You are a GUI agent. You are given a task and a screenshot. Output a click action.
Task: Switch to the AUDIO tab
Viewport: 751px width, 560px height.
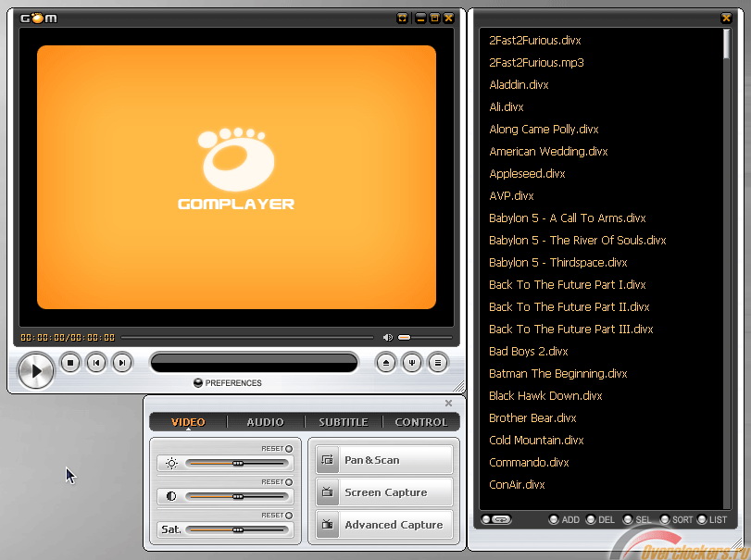(266, 422)
